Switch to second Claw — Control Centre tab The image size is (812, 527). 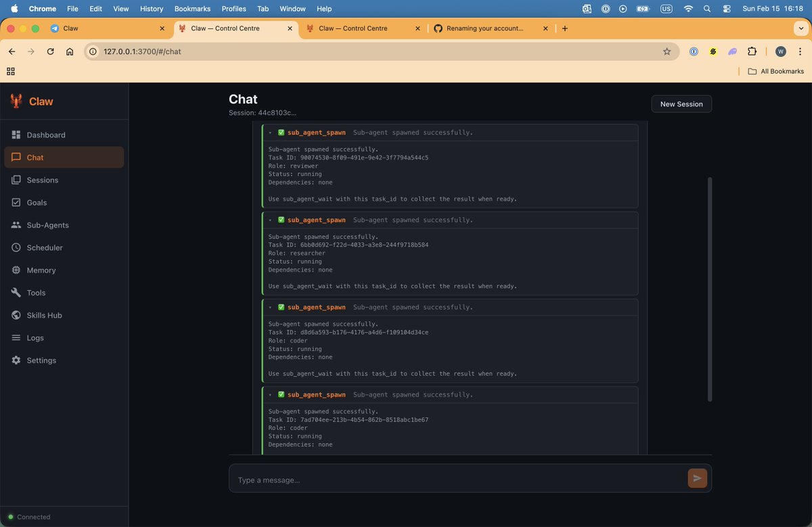click(363, 28)
